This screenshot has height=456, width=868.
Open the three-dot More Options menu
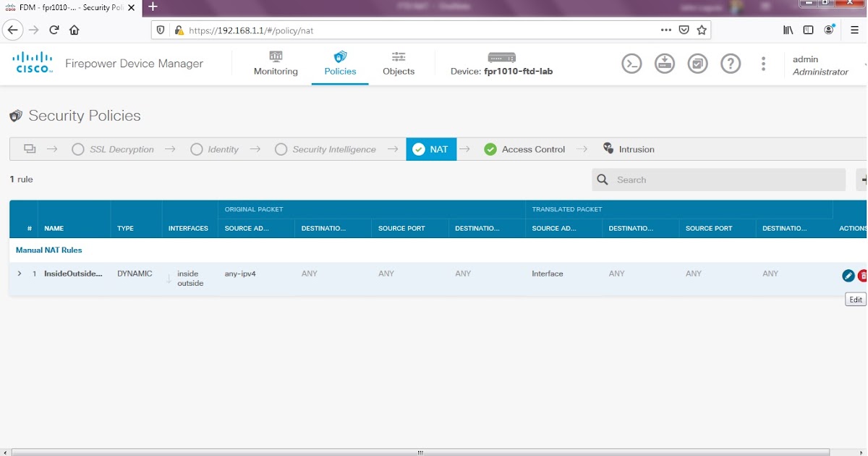pos(763,64)
